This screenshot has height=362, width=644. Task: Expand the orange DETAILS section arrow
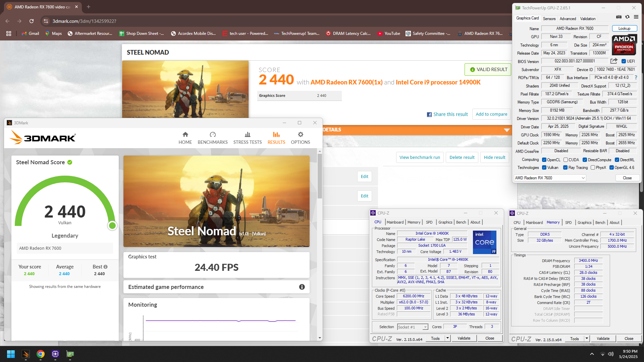tap(507, 130)
